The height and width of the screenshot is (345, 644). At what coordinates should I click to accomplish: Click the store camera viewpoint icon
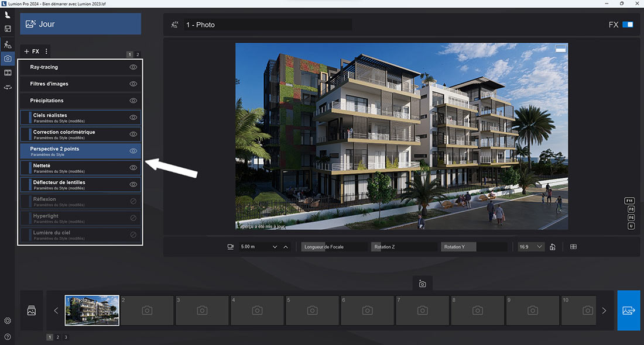click(422, 284)
